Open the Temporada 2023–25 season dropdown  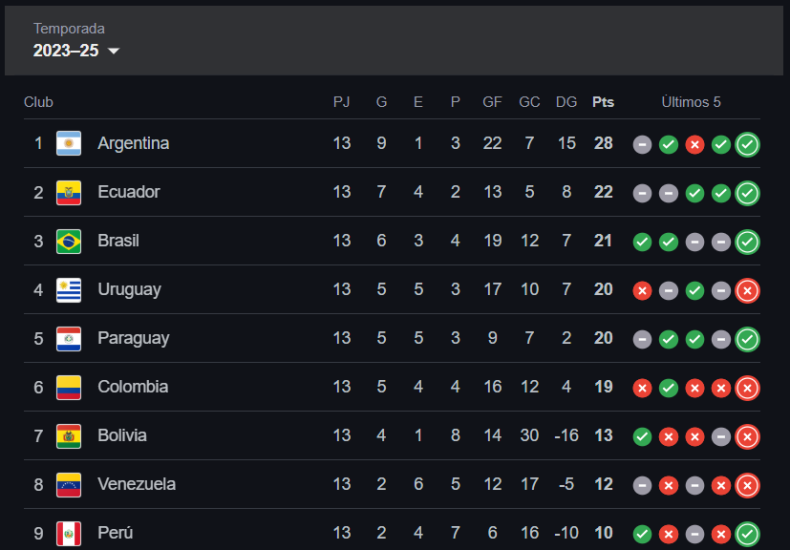click(x=76, y=51)
